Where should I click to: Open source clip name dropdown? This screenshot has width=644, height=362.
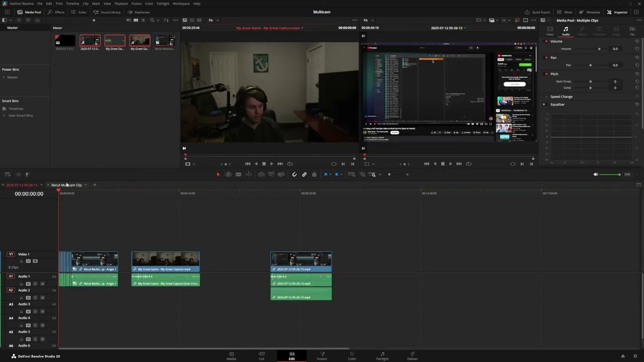point(302,28)
